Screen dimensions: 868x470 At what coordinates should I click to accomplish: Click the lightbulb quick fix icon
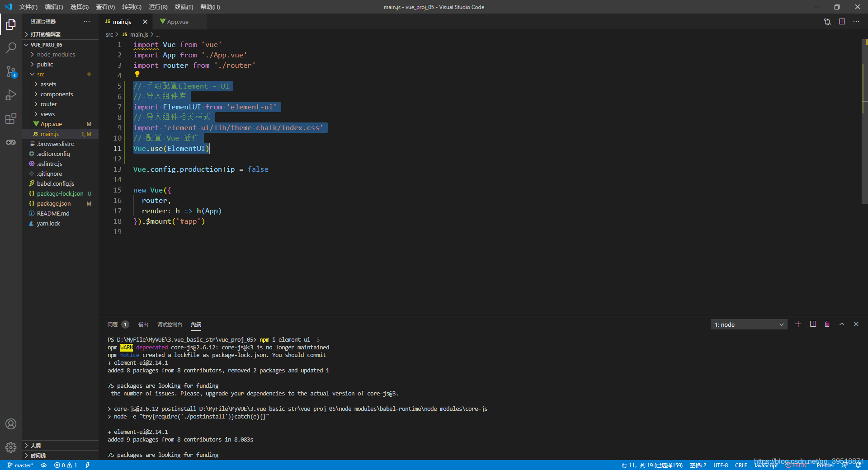[x=137, y=74]
